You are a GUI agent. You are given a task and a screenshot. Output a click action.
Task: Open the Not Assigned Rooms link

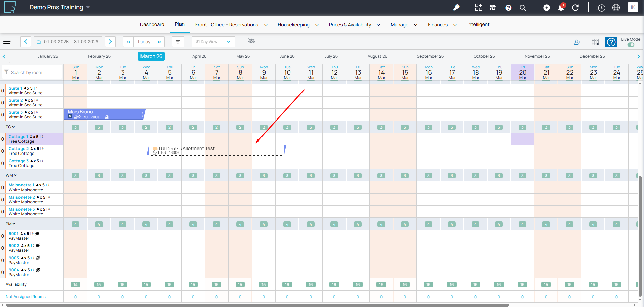[x=26, y=297]
